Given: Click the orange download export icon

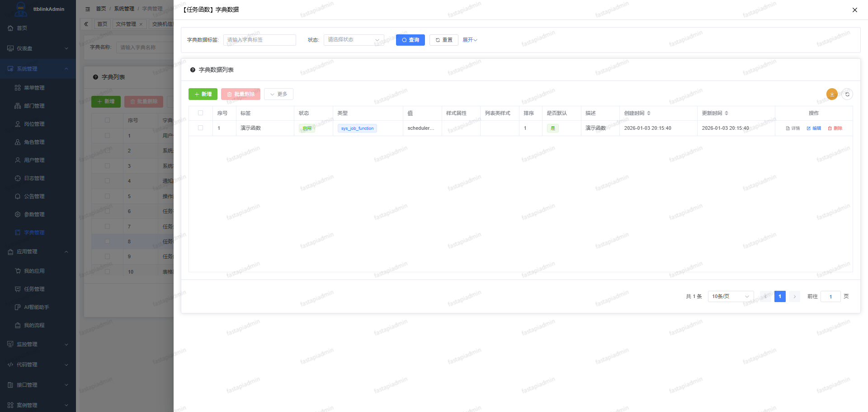Looking at the screenshot, I should point(832,94).
